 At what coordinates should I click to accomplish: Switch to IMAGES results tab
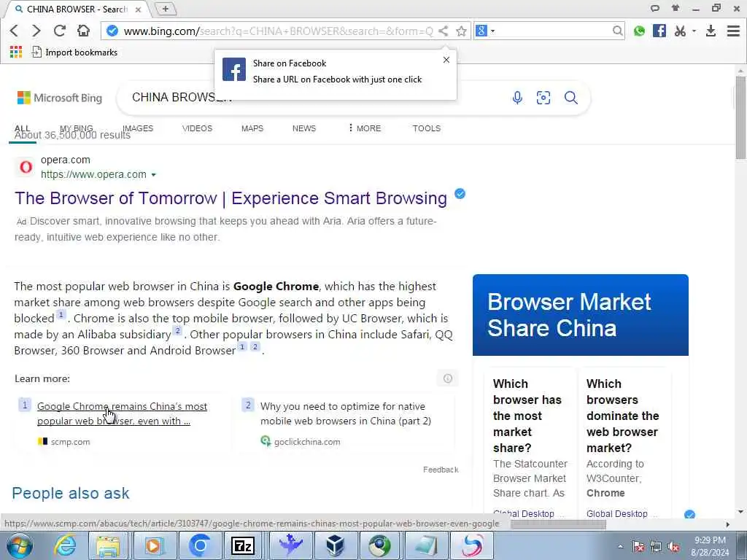(138, 128)
